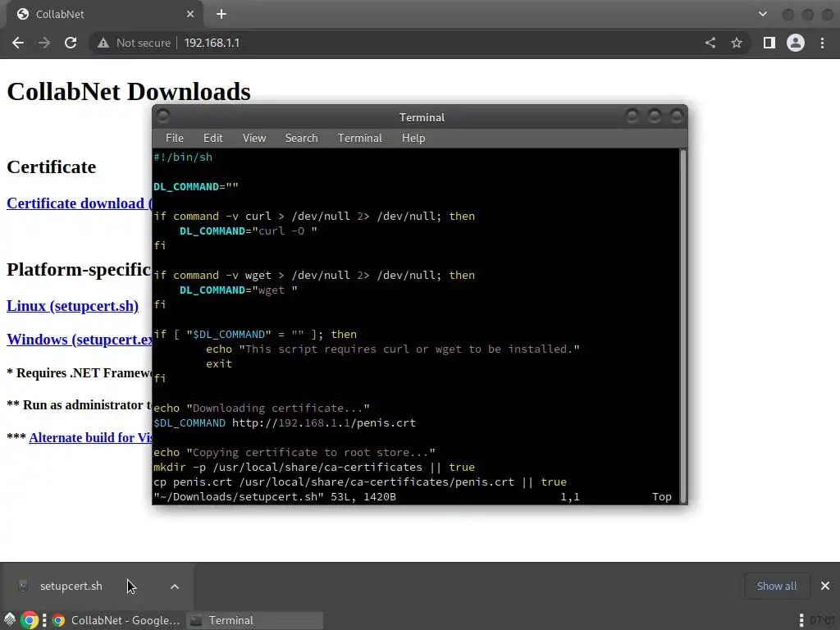Switch to Terminal taskbar item
Viewport: 840px width, 630px height.
(255, 620)
